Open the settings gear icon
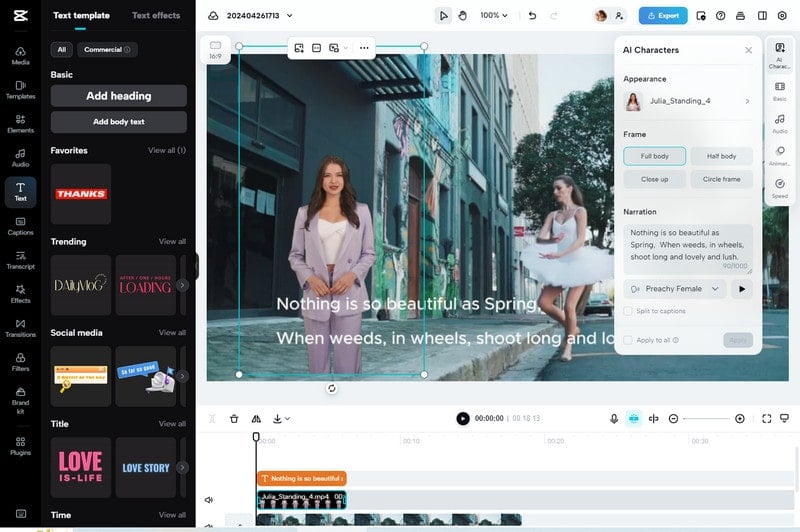 pos(782,16)
